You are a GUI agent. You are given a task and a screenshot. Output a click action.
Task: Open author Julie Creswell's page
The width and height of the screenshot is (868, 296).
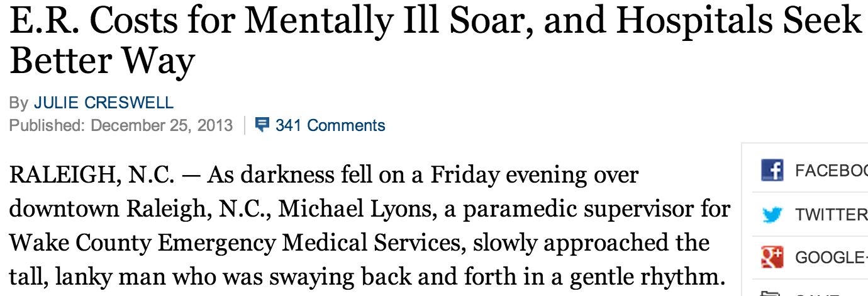[x=104, y=103]
